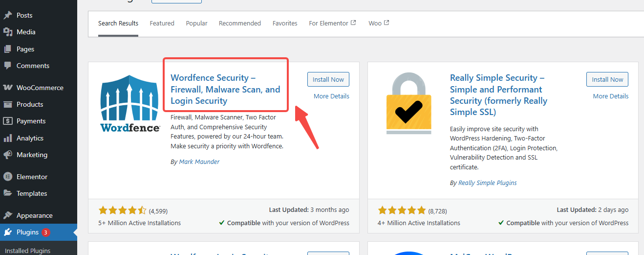Click the Analytics bar chart icon
Viewport: 644px width, 255px height.
pyautogui.click(x=8, y=138)
